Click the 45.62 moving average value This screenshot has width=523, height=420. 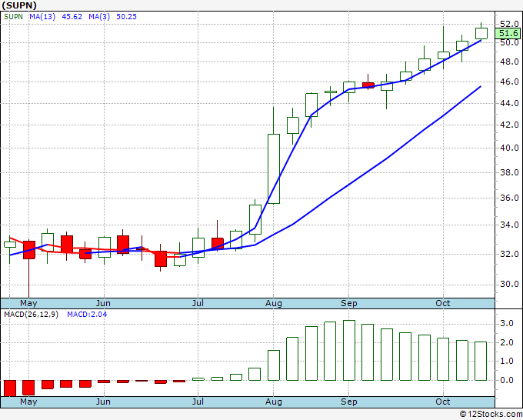point(72,17)
